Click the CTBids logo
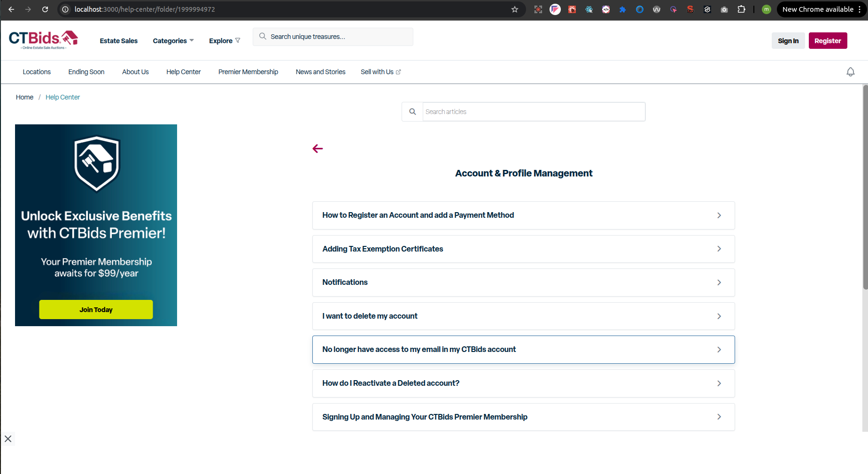This screenshot has height=474, width=868. 43,40
